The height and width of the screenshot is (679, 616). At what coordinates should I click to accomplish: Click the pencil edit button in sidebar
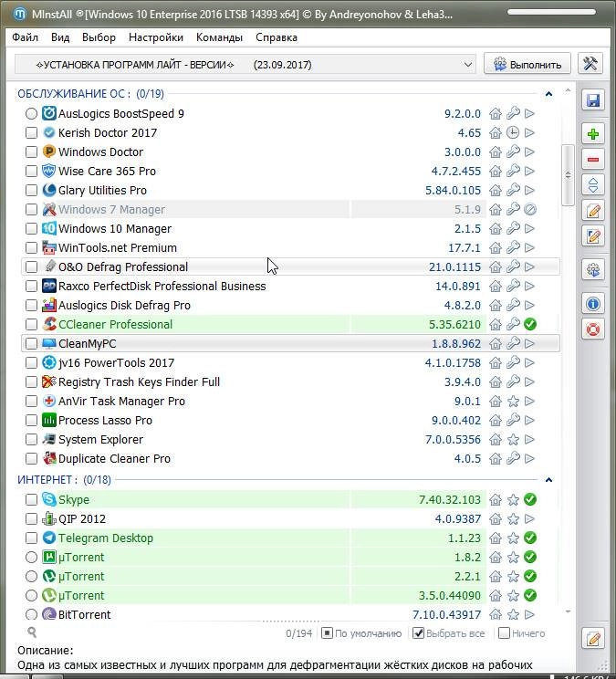pos(592,211)
